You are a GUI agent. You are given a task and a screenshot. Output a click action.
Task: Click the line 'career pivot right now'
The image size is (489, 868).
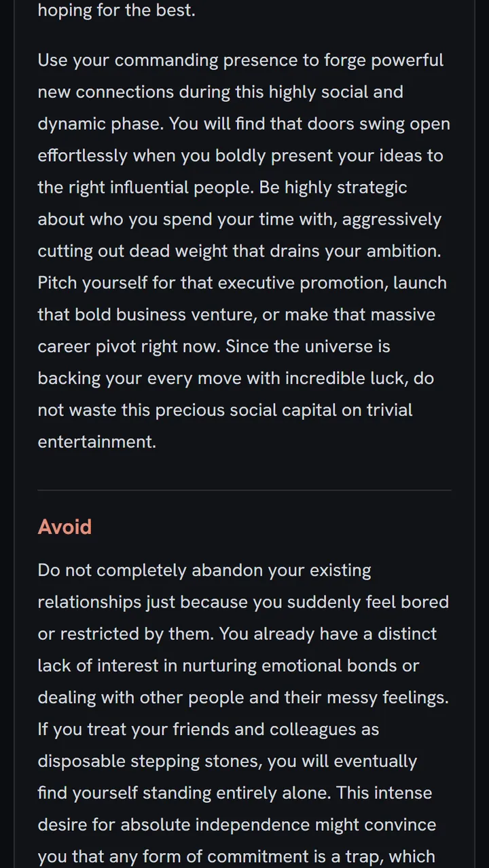click(x=214, y=347)
